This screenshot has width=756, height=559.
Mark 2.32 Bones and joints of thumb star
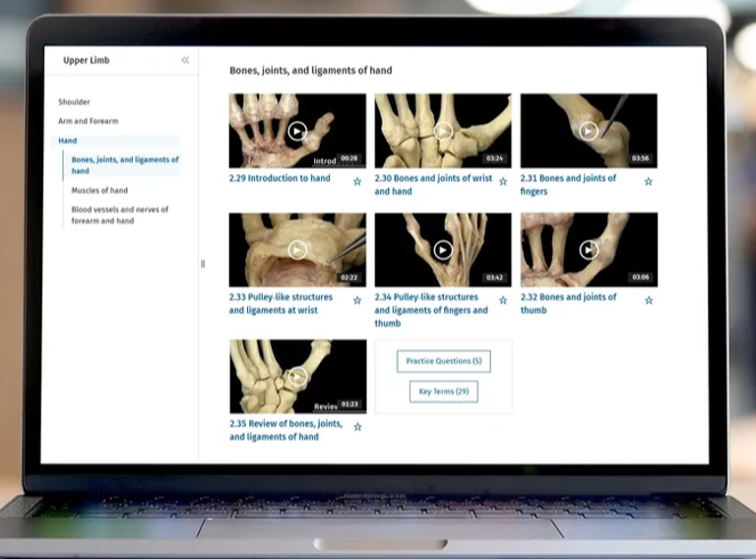[649, 301]
